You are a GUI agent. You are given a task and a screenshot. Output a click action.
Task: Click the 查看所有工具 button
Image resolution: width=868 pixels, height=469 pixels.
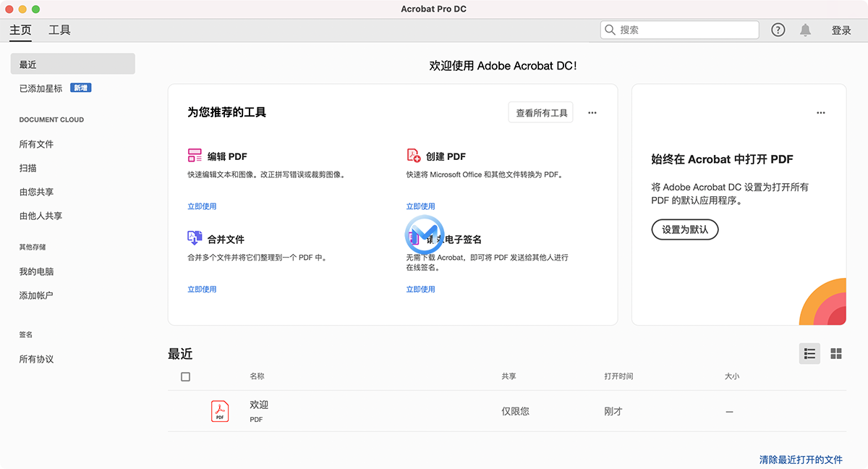[541, 113]
